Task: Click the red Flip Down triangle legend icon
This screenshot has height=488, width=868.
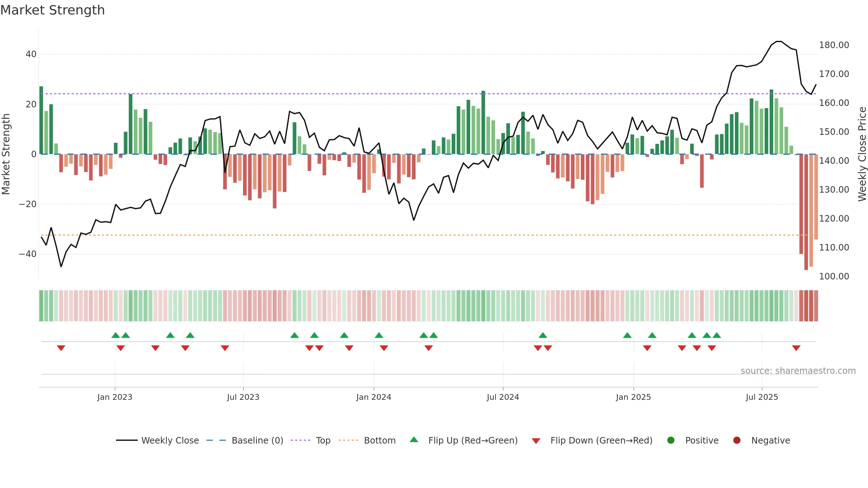Action: [x=536, y=441]
